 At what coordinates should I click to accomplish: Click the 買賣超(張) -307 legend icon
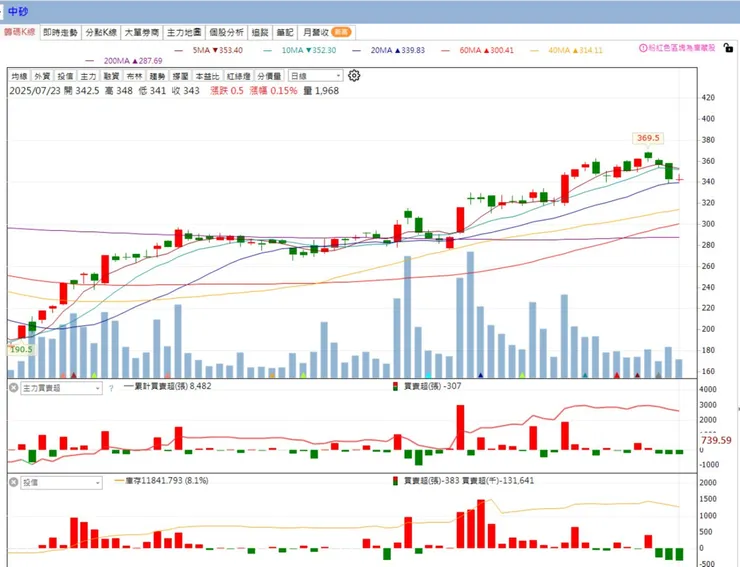395,386
